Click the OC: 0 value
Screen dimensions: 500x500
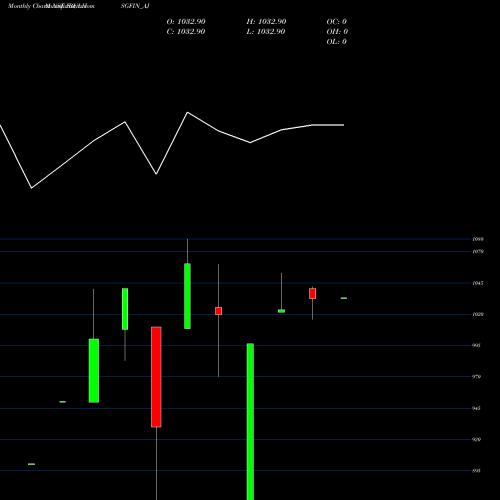[x=337, y=21]
